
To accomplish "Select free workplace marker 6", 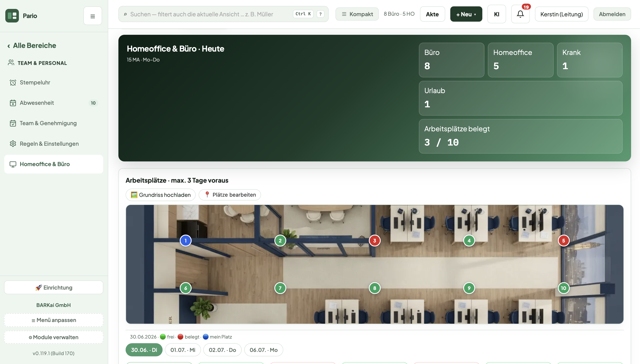I will [x=186, y=288].
